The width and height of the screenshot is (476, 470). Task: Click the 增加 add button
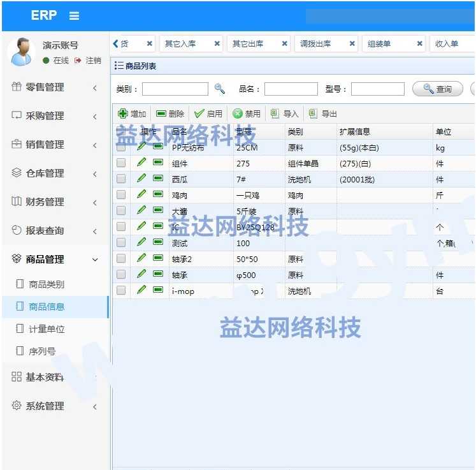pyautogui.click(x=132, y=114)
